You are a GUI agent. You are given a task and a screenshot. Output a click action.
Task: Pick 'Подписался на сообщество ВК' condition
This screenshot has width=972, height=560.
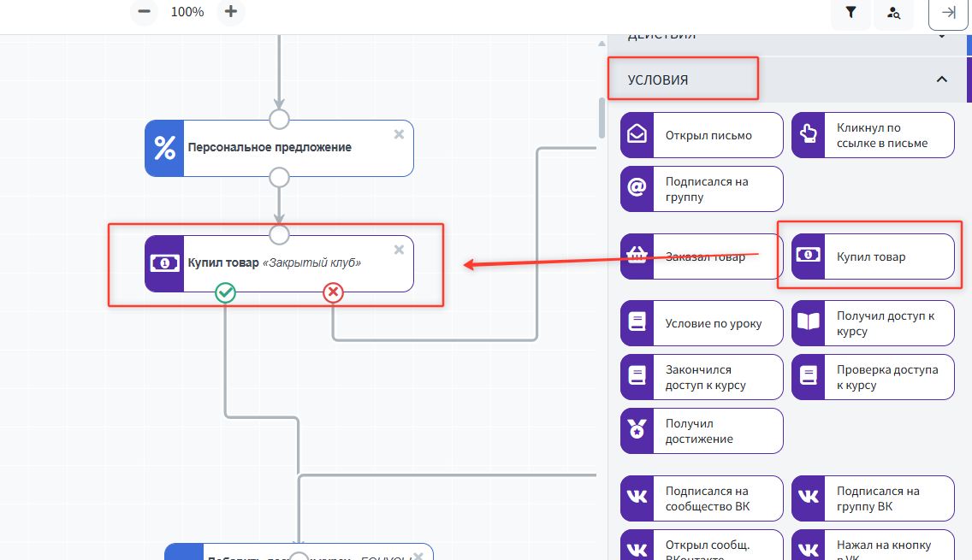pos(702,498)
